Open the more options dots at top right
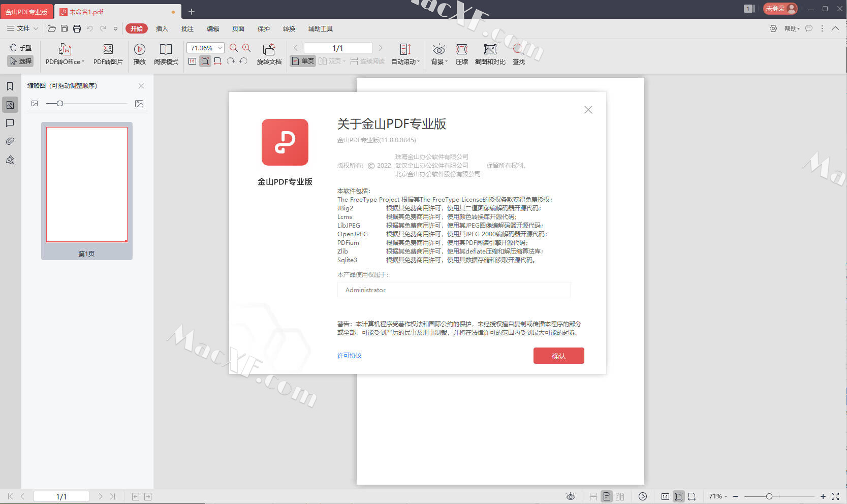 coord(822,28)
